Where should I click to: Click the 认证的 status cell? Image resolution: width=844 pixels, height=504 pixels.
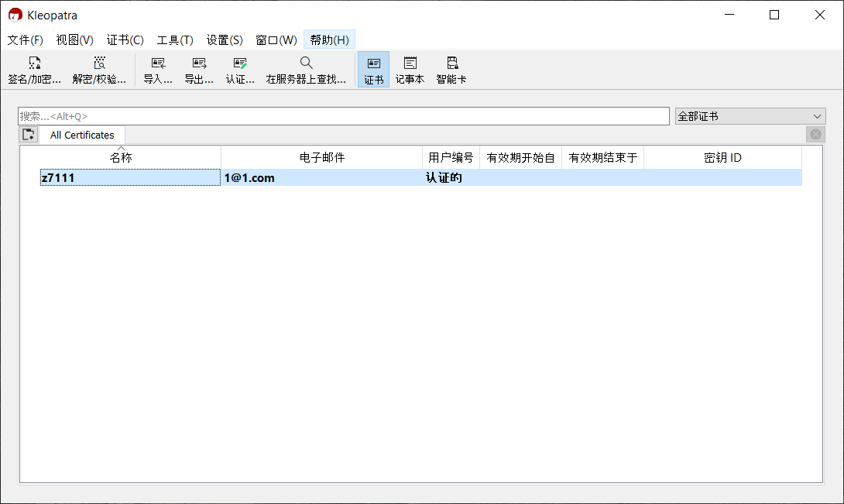pyautogui.click(x=451, y=178)
